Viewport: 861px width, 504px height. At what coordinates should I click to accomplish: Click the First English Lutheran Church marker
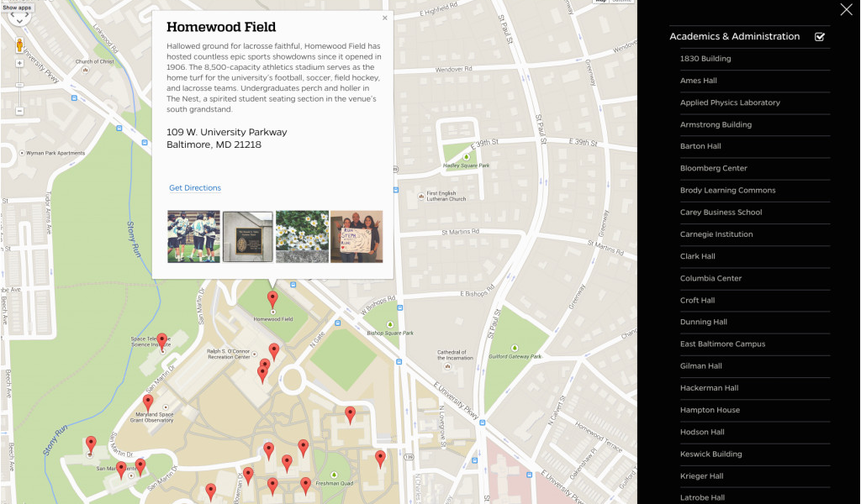click(x=421, y=196)
